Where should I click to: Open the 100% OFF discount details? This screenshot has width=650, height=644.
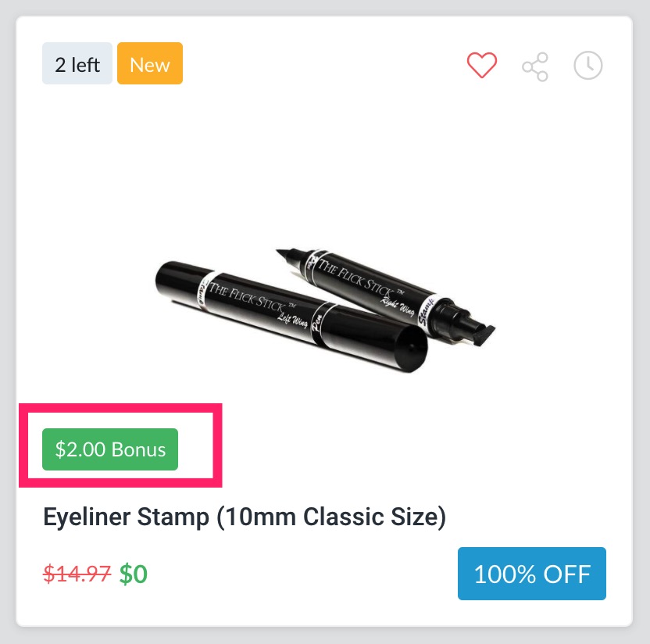pyautogui.click(x=532, y=573)
